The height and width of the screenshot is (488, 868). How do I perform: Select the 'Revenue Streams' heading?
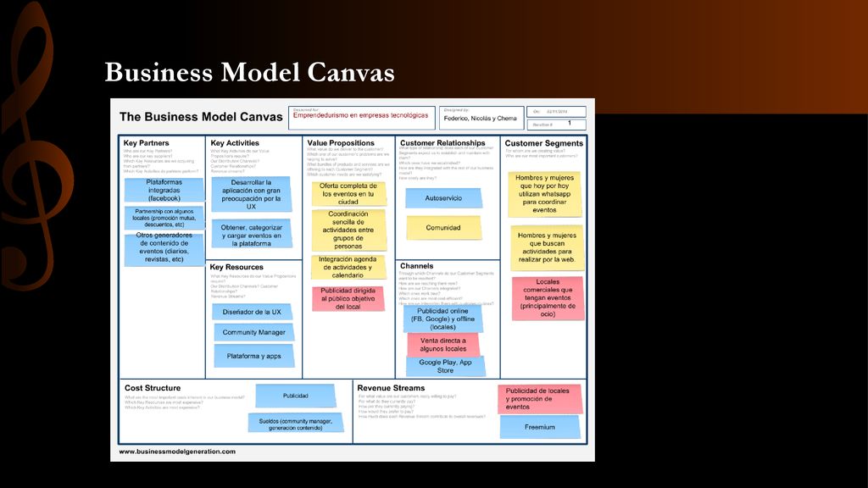click(391, 388)
